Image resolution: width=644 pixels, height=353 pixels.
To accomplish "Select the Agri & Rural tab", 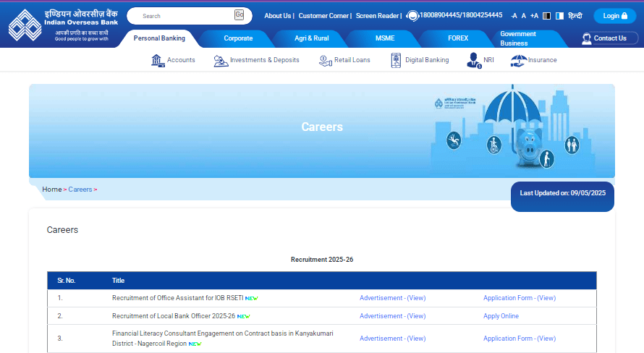I will pyautogui.click(x=311, y=38).
